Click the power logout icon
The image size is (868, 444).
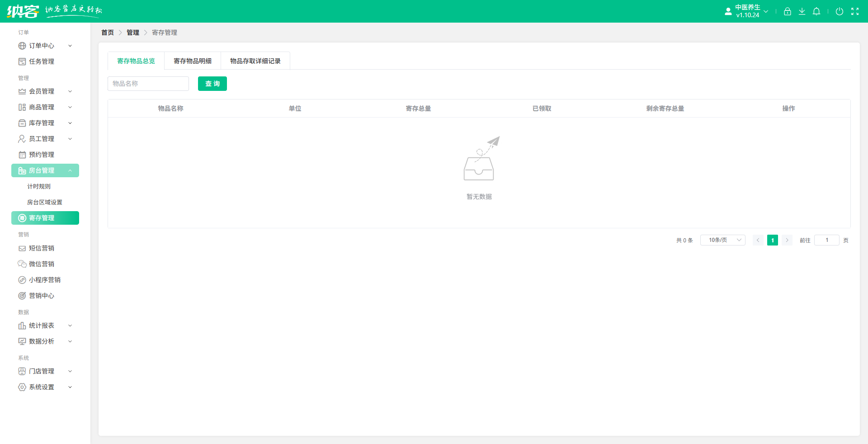click(x=840, y=11)
